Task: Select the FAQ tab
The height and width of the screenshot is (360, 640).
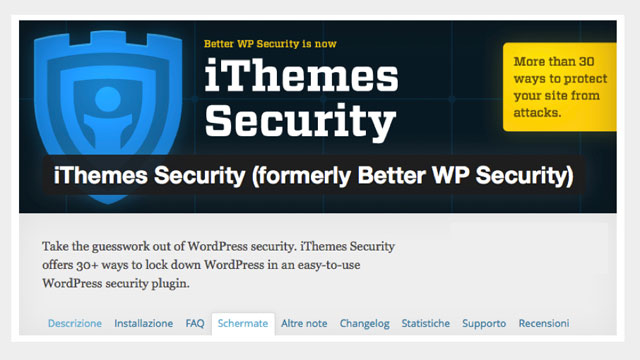Action: tap(195, 324)
